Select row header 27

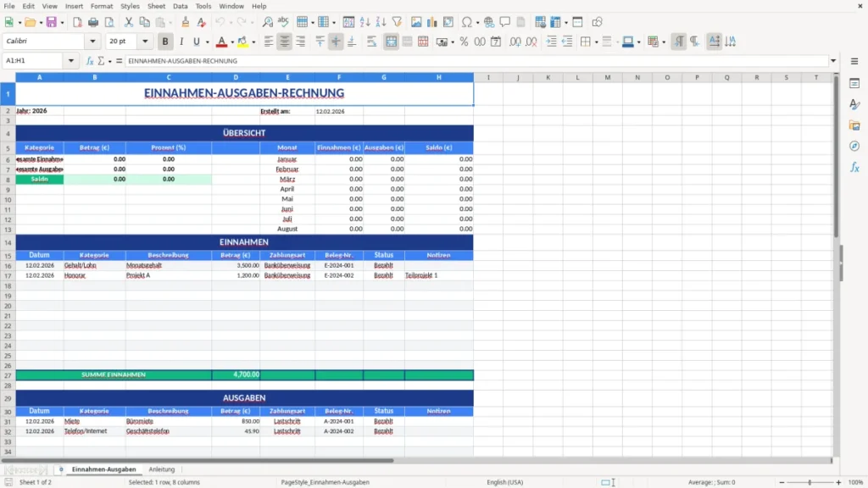(8, 375)
